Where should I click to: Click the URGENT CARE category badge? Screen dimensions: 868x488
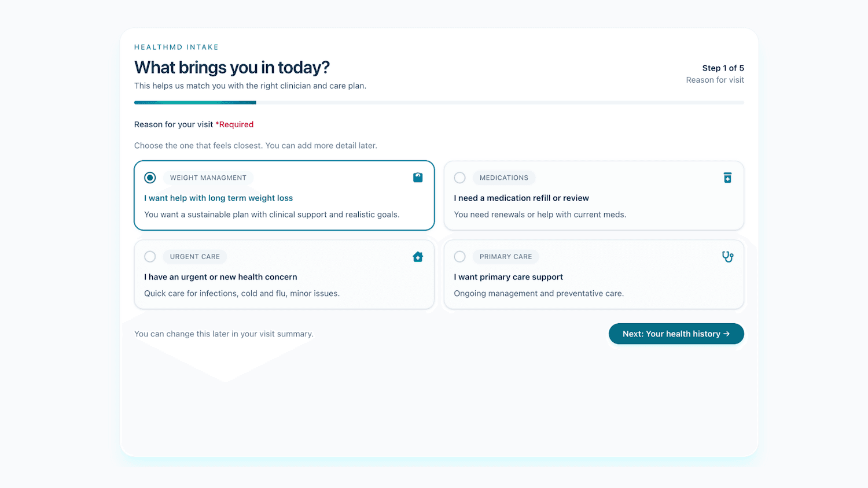194,257
